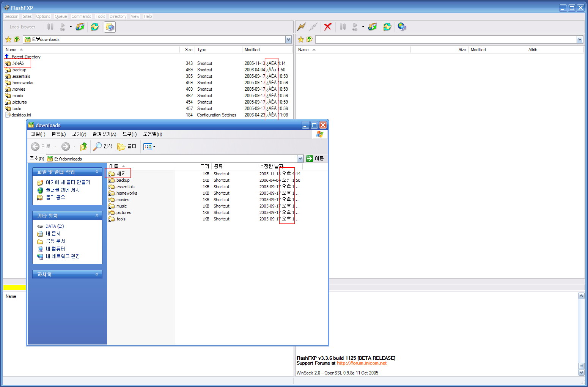588x387 pixels.
Task: Click the transfer queue icon in the left pane toolbar
Action: pos(80,27)
